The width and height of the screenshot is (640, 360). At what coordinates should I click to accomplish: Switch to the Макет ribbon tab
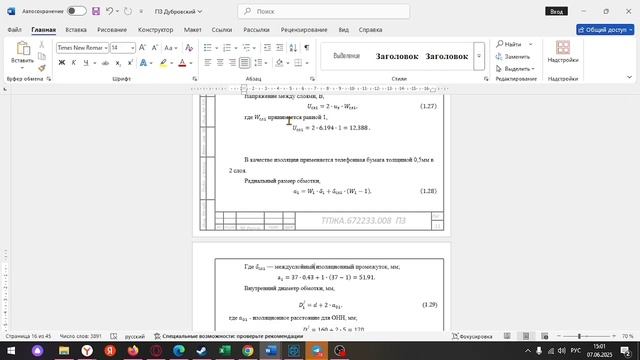click(x=193, y=30)
